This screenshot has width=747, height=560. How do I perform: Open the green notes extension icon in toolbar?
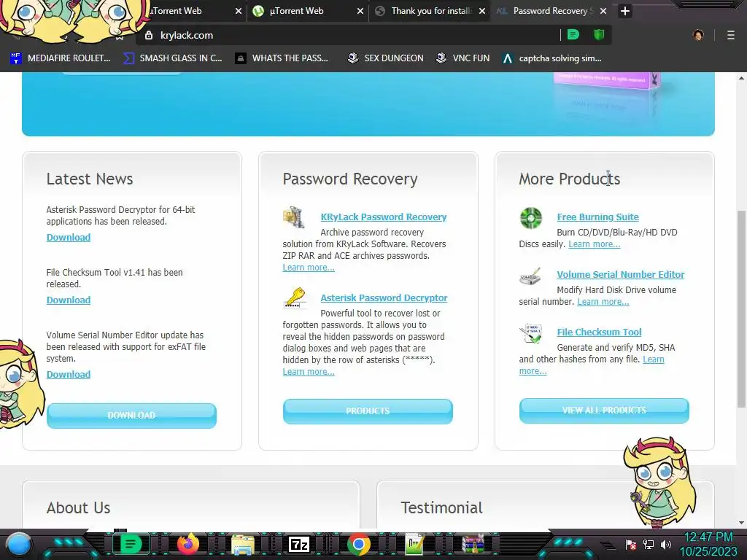573,35
